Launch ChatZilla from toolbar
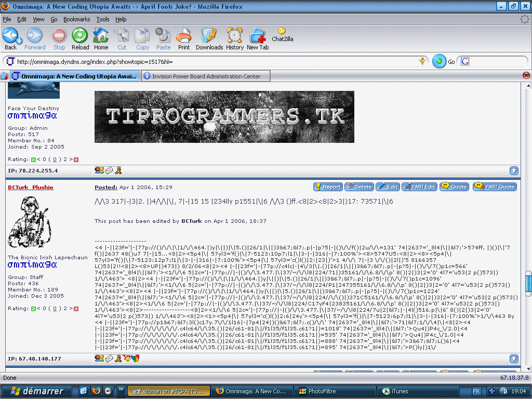 pyautogui.click(x=282, y=35)
